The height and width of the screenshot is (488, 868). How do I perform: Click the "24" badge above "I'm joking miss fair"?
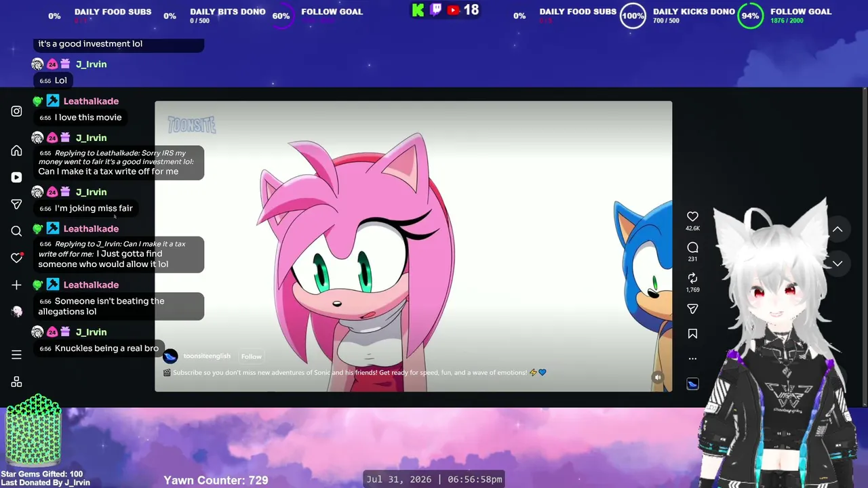click(x=52, y=192)
